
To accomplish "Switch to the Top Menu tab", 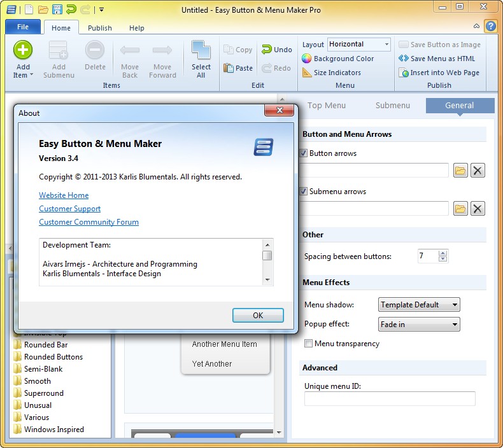I will [x=327, y=106].
